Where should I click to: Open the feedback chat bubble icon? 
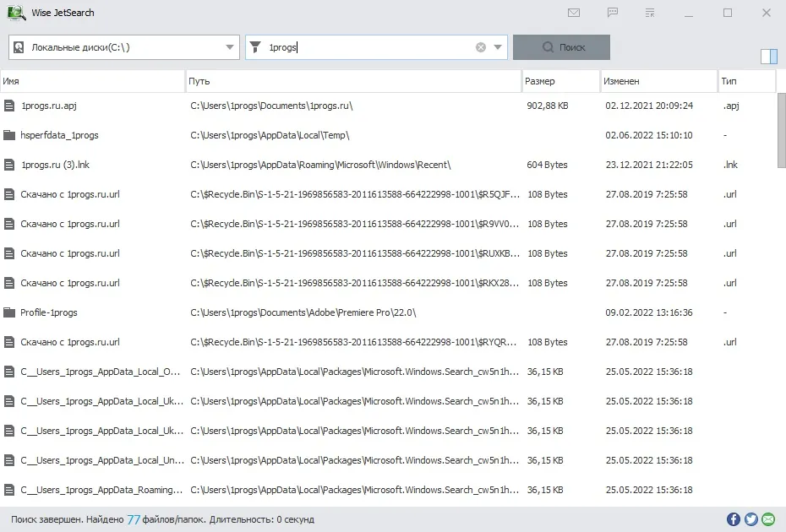tap(612, 13)
